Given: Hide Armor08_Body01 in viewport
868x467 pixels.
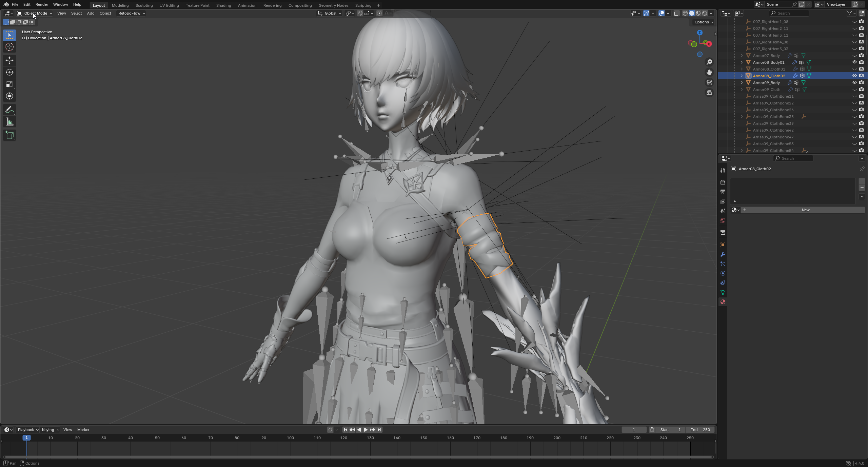Looking at the screenshot, I should pos(854,62).
